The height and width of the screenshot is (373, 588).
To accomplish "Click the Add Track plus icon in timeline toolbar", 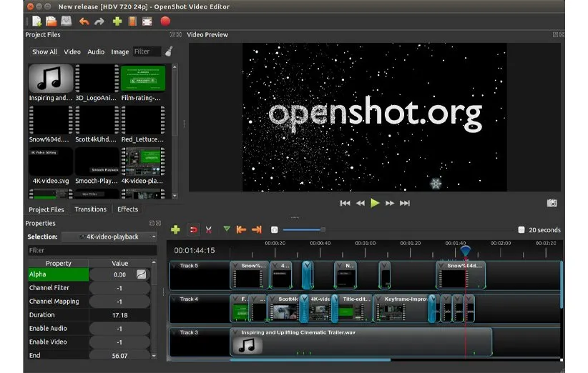I will [x=175, y=229].
